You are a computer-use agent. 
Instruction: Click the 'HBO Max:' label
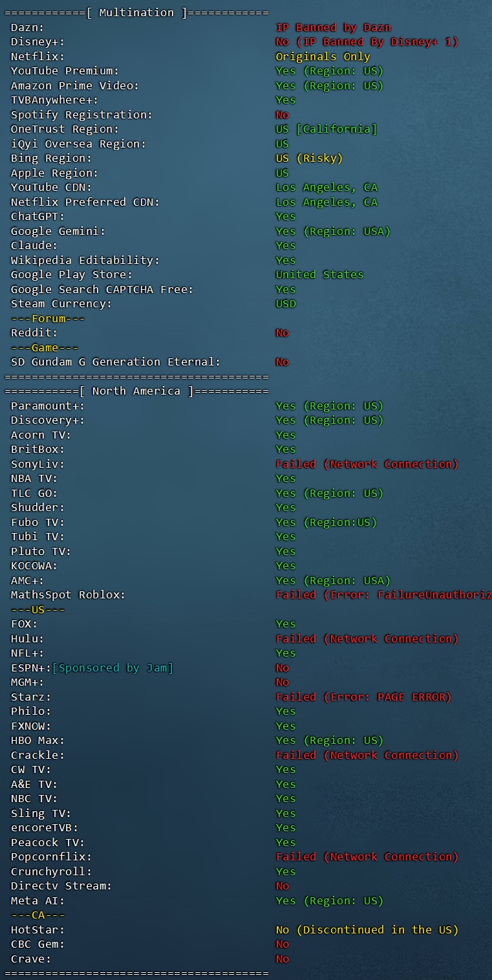[x=37, y=741]
